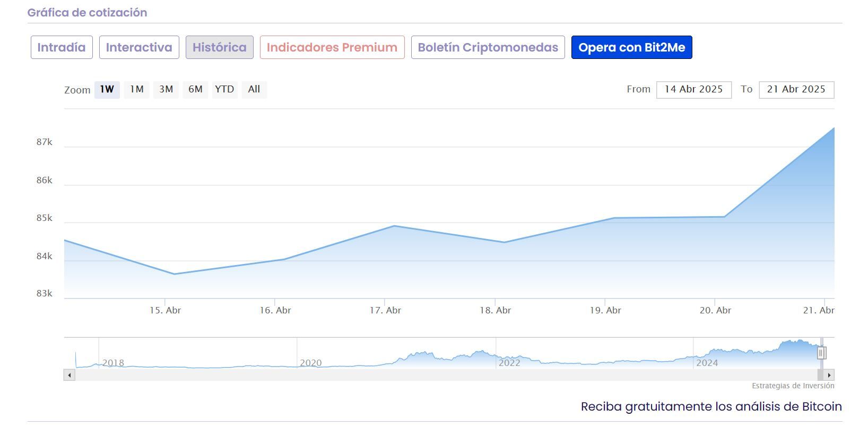Click the navigator left scroll arrow
This screenshot has height=426, width=868.
point(69,375)
